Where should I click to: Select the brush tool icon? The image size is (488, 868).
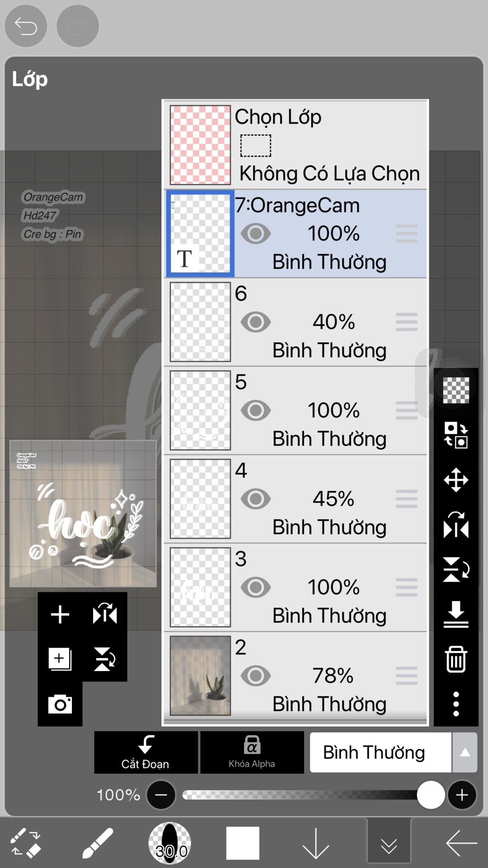pyautogui.click(x=98, y=843)
